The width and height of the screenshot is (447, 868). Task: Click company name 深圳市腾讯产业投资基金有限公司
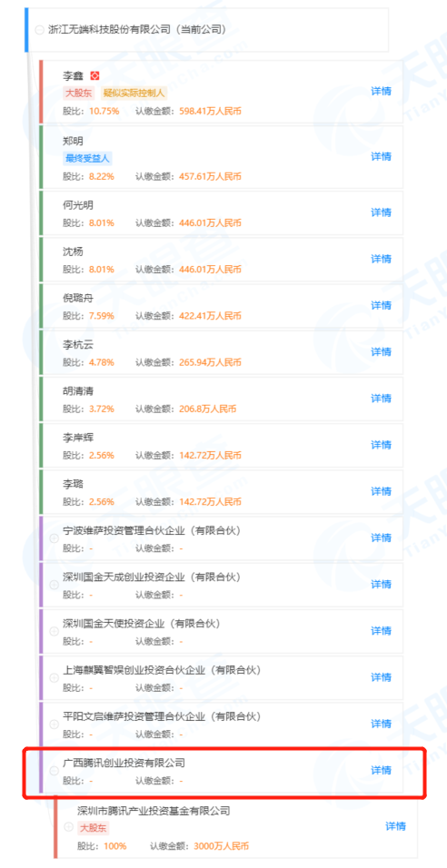coord(154,811)
